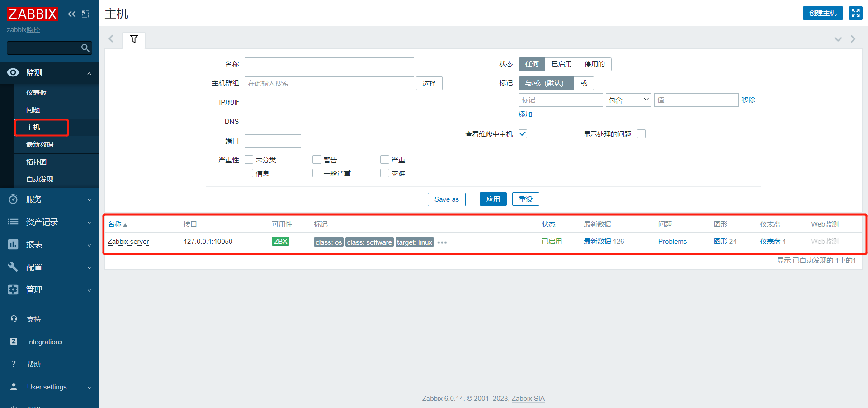Click the gear icon for 管理

pyautogui.click(x=13, y=289)
